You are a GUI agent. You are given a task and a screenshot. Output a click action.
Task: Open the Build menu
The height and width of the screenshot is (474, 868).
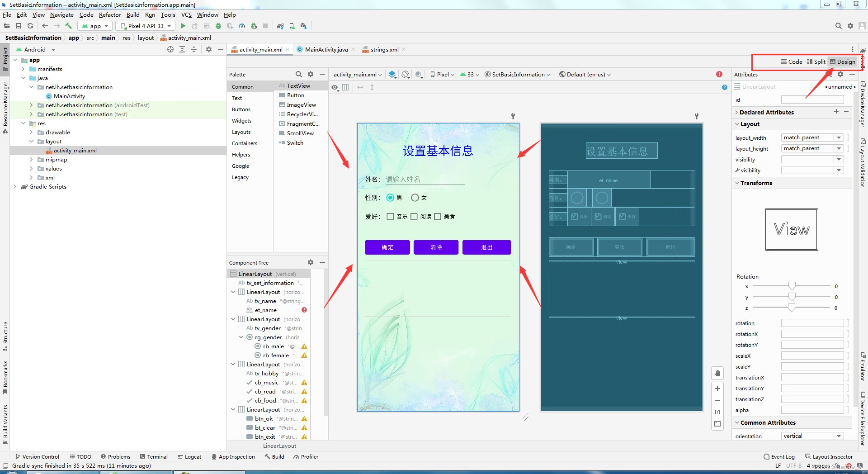(133, 15)
